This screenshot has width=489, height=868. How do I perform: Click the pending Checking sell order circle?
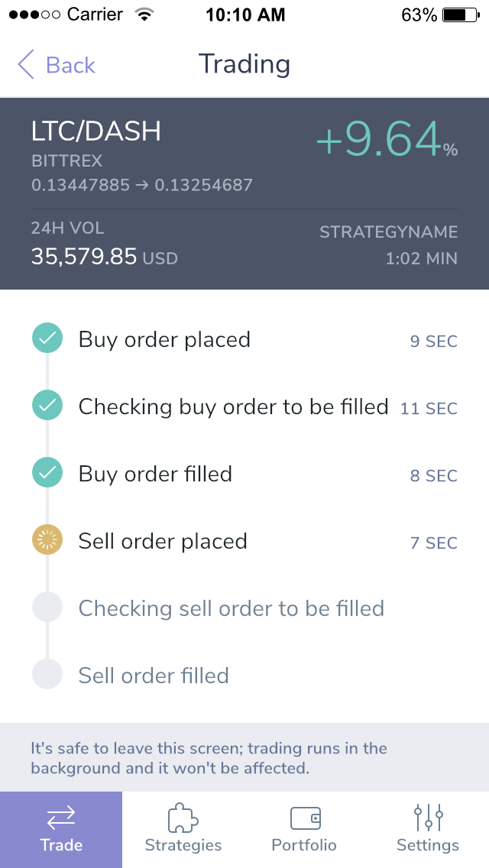coord(47,608)
